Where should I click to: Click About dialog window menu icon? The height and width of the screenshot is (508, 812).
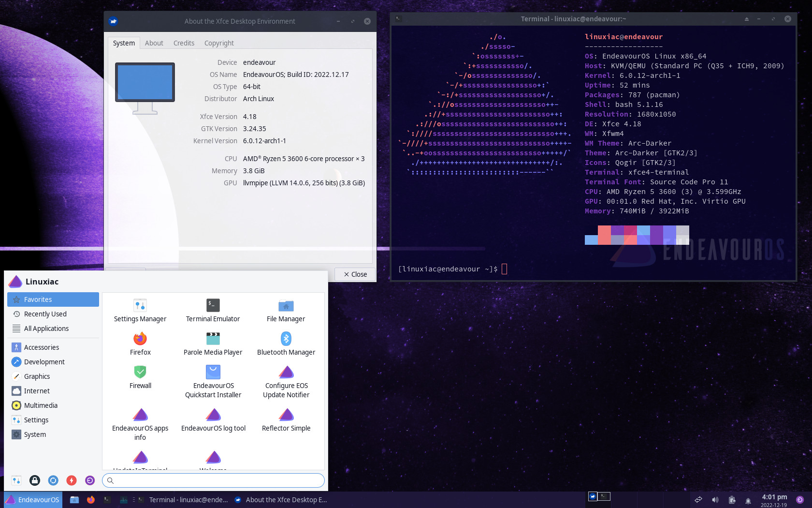point(113,21)
